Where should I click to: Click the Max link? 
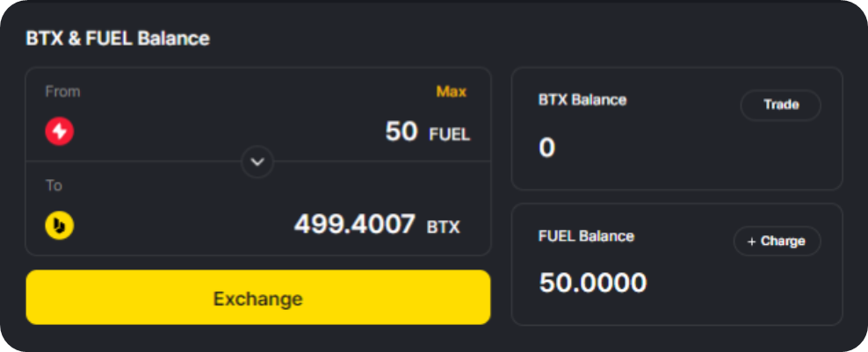tap(452, 91)
